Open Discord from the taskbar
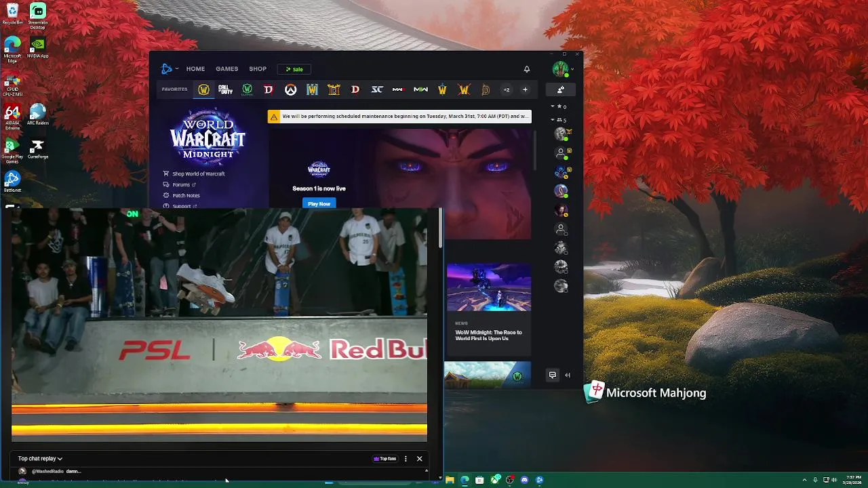868x488 pixels. [x=524, y=480]
